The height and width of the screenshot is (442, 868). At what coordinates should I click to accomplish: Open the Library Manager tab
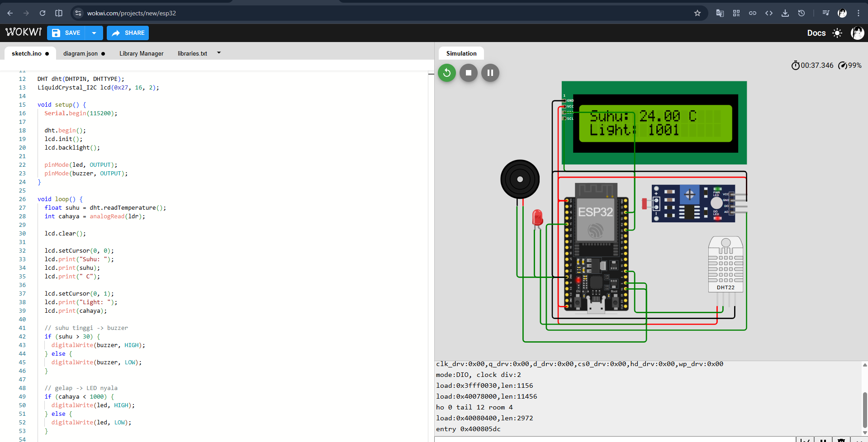[142, 53]
